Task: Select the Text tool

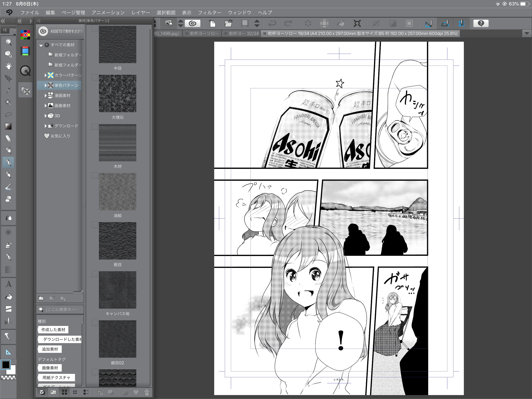Action: [x=8, y=284]
